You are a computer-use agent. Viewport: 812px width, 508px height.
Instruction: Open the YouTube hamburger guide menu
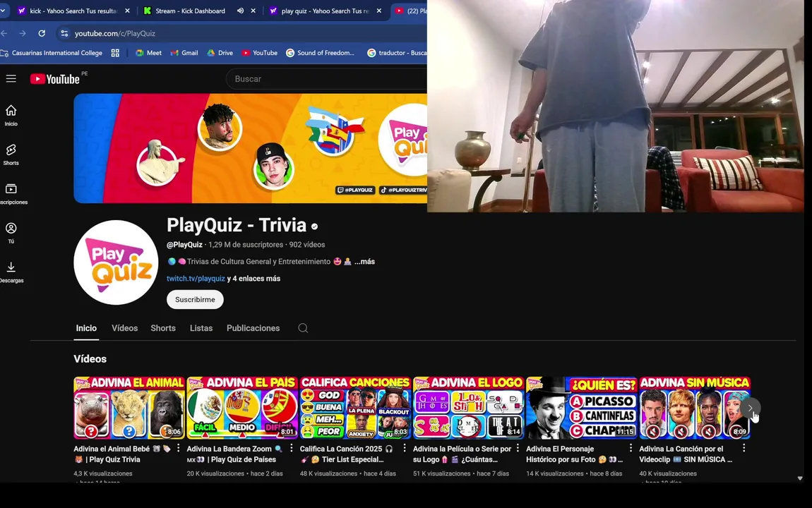[11, 78]
